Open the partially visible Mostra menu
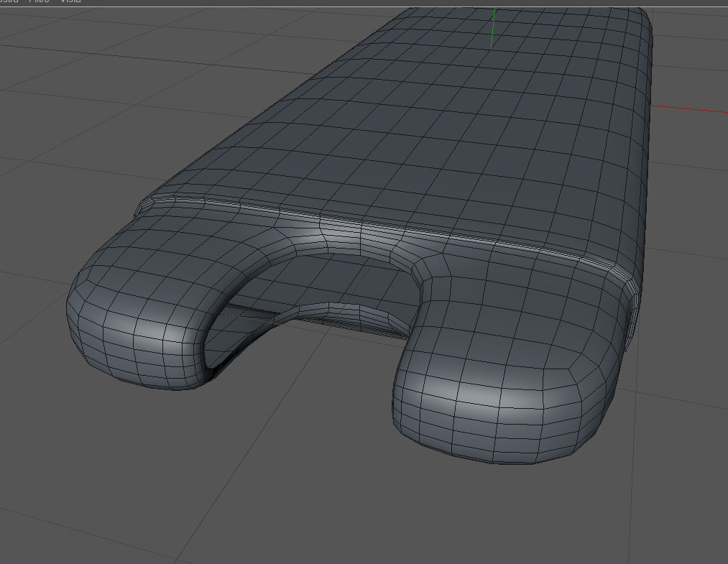 (x=9, y=1)
